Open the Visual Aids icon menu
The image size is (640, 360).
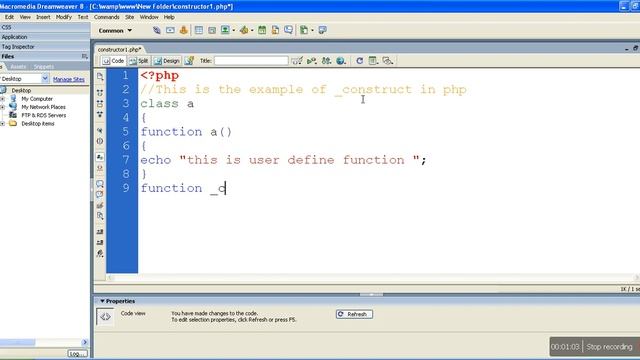point(388,61)
